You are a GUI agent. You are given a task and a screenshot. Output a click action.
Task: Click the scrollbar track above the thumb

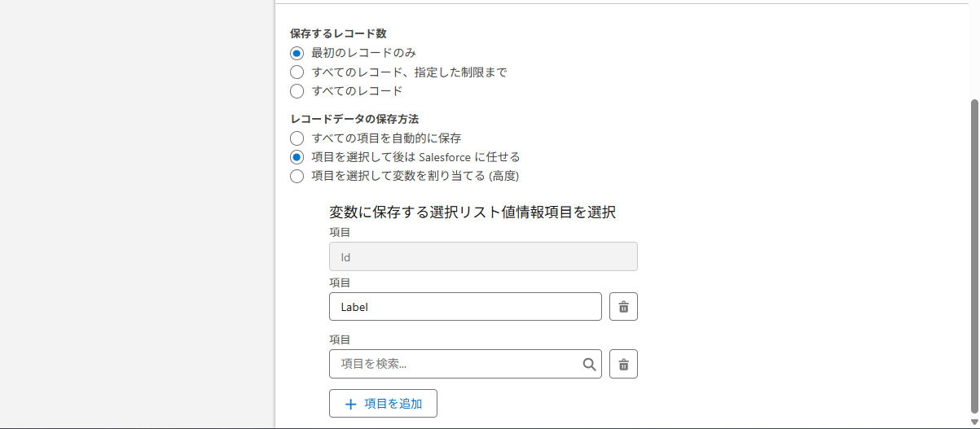(x=973, y=49)
